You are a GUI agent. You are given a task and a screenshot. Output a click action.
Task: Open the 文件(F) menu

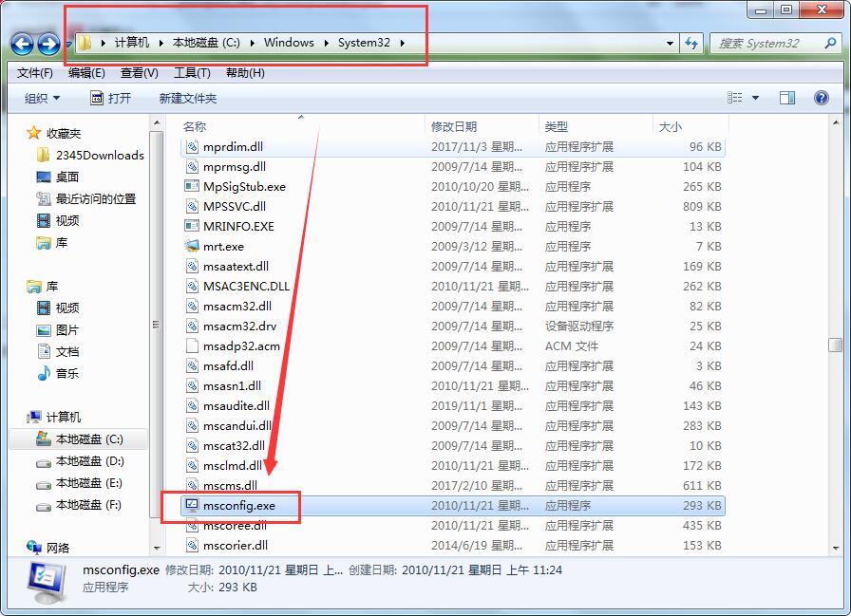pos(35,73)
